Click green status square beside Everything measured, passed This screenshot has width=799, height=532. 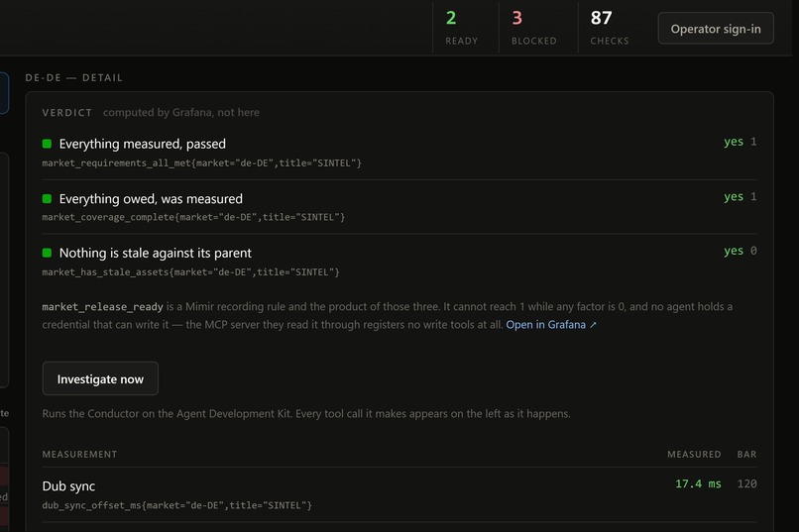pos(47,144)
